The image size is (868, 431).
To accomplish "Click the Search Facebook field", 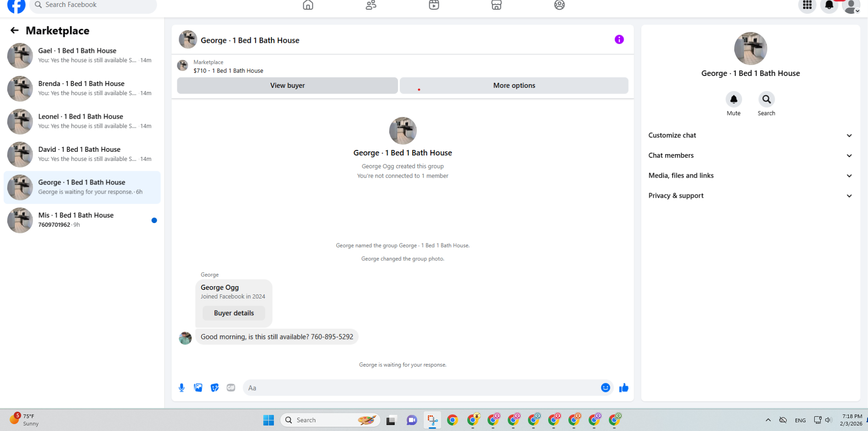I will 93,5.
